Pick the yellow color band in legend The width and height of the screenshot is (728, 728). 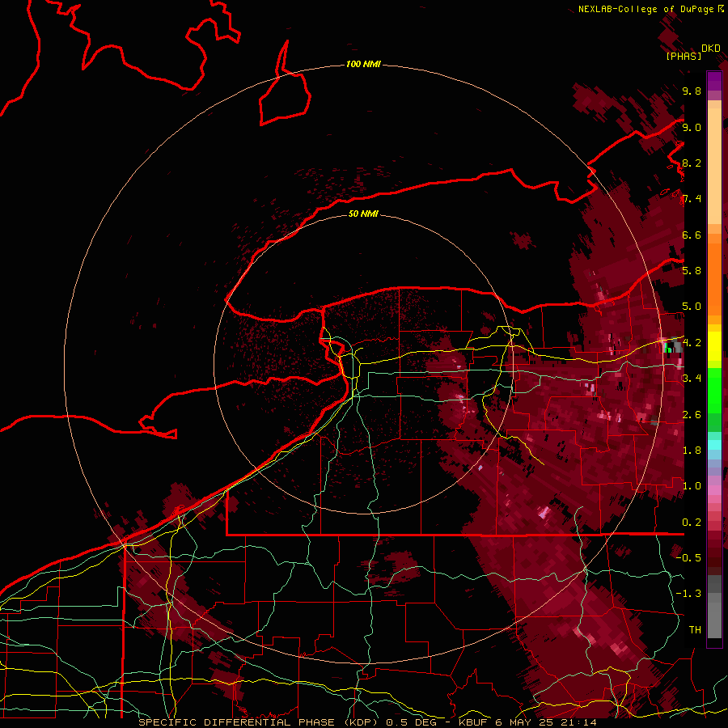click(x=714, y=346)
